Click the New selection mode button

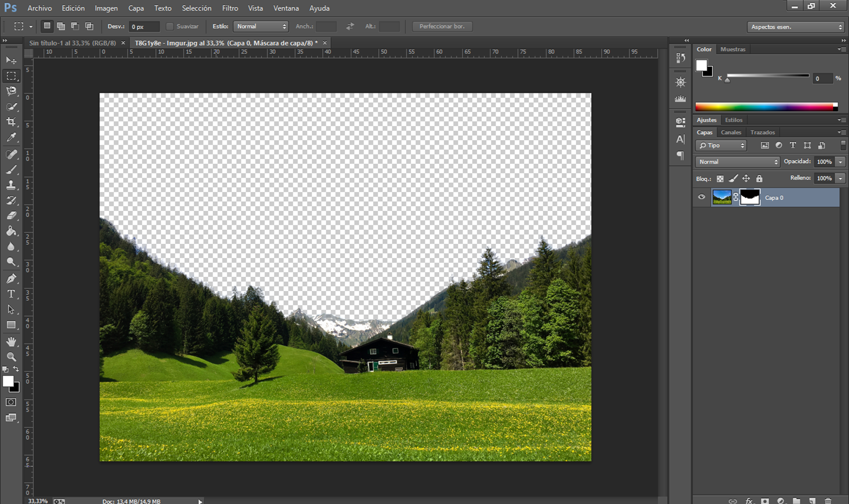(x=47, y=26)
